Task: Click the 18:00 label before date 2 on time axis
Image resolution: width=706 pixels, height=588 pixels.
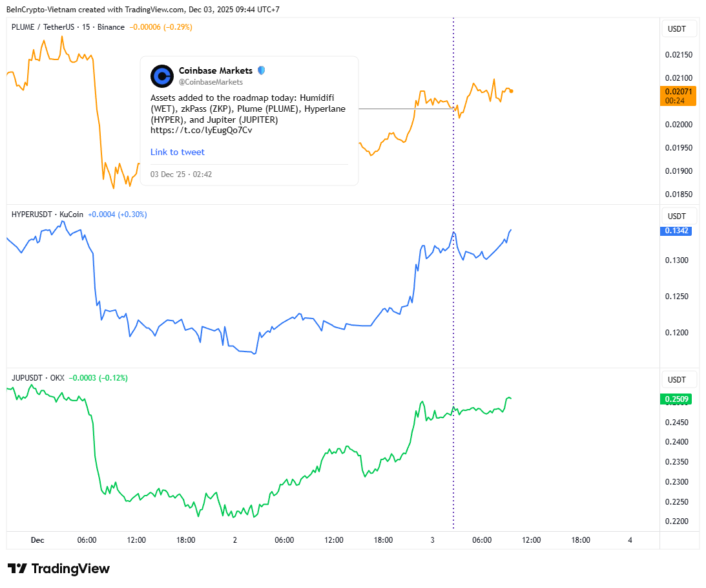Action: click(185, 540)
